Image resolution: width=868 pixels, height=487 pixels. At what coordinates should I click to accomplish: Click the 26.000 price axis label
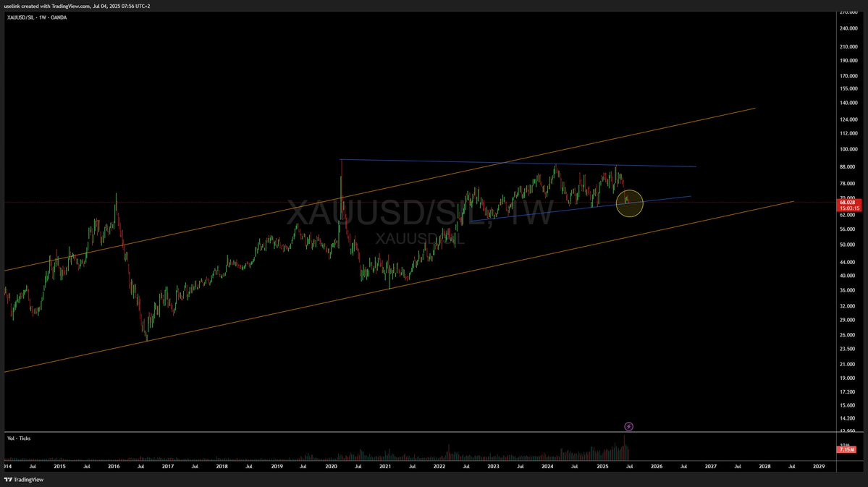click(x=848, y=335)
